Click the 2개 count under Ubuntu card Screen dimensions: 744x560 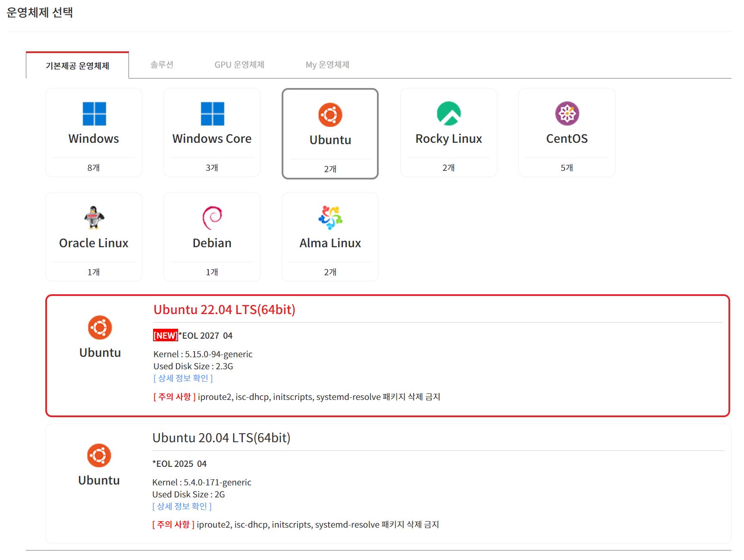(330, 169)
